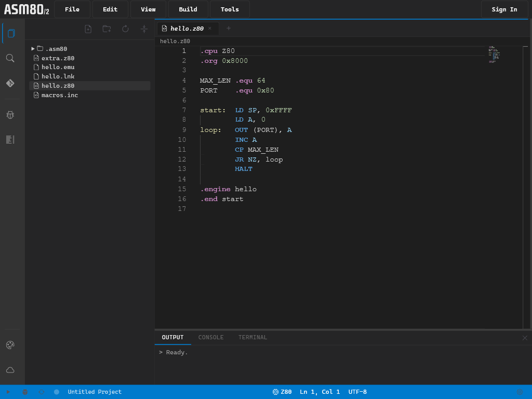
Task: Collapse all folders in the explorer
Action: pyautogui.click(x=144, y=29)
